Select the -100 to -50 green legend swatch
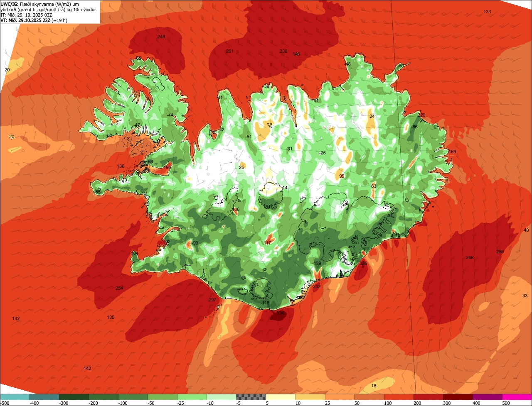532x406 pixels. (x=133, y=397)
